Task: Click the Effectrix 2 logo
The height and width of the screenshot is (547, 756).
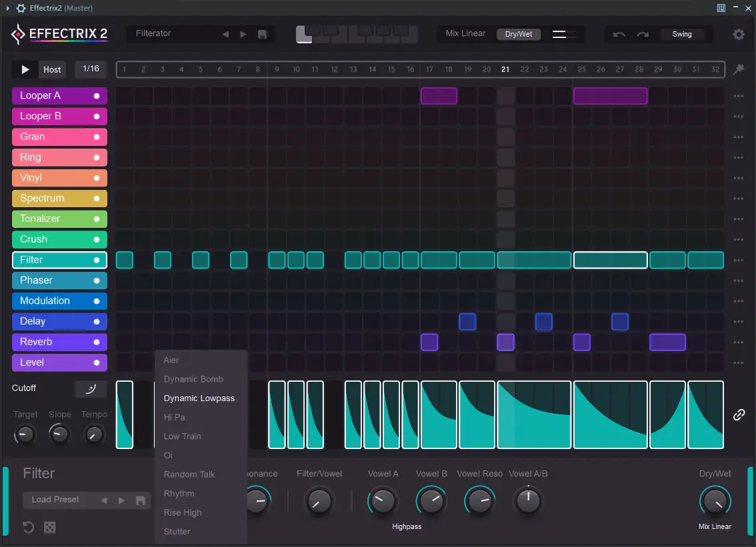Action: [59, 34]
